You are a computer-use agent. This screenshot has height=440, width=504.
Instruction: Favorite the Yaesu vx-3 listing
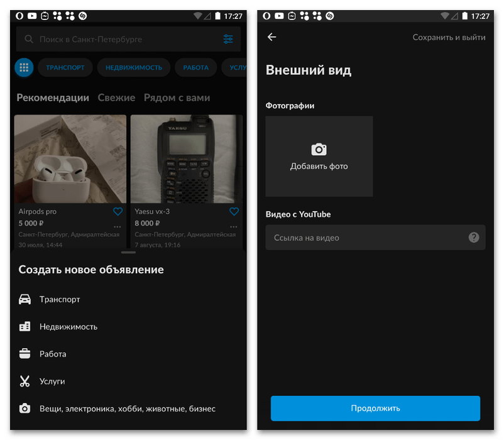coord(234,211)
